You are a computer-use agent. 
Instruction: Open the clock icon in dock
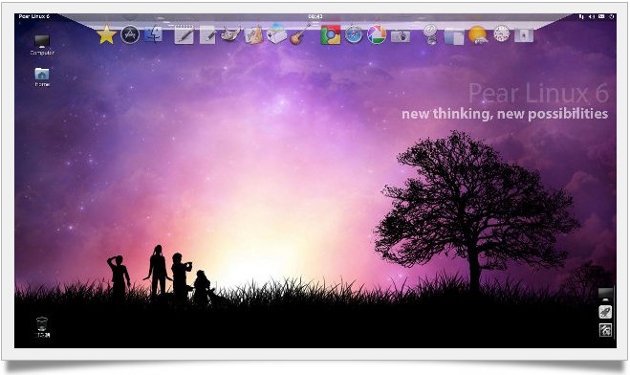[x=501, y=34]
